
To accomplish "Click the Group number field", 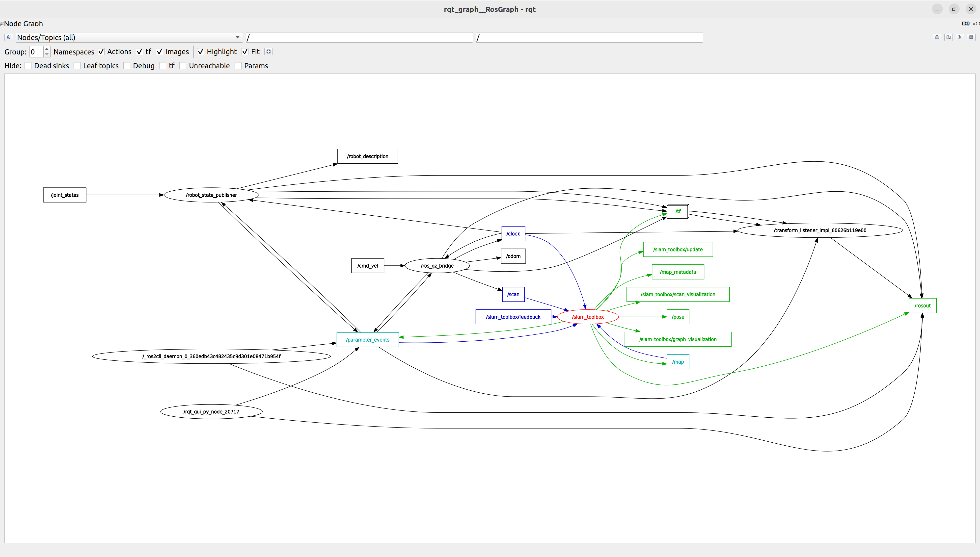I will pos(37,52).
